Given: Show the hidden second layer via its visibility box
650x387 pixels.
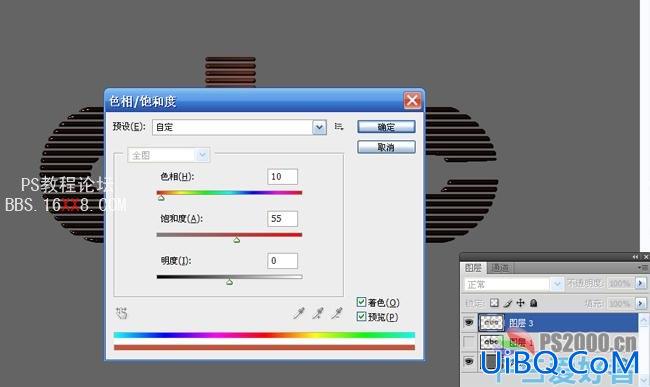Looking at the screenshot, I should pos(469,342).
